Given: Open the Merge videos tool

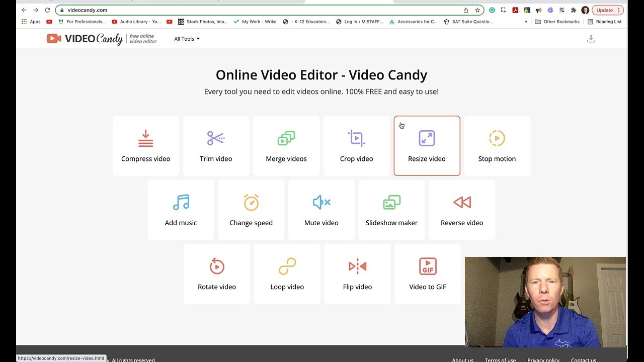Looking at the screenshot, I should [x=286, y=146].
